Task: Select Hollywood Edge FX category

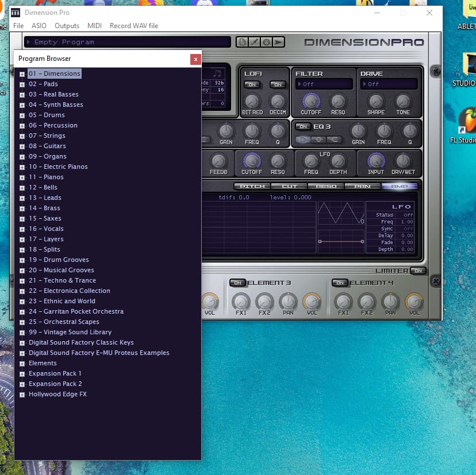Action: click(57, 395)
